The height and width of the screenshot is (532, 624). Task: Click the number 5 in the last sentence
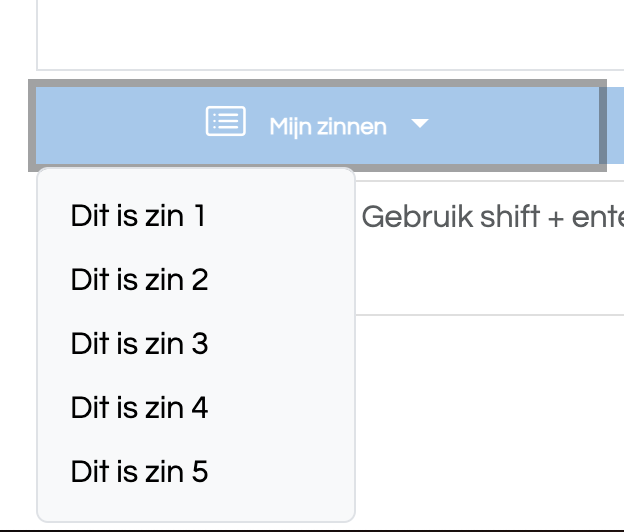pos(200,472)
